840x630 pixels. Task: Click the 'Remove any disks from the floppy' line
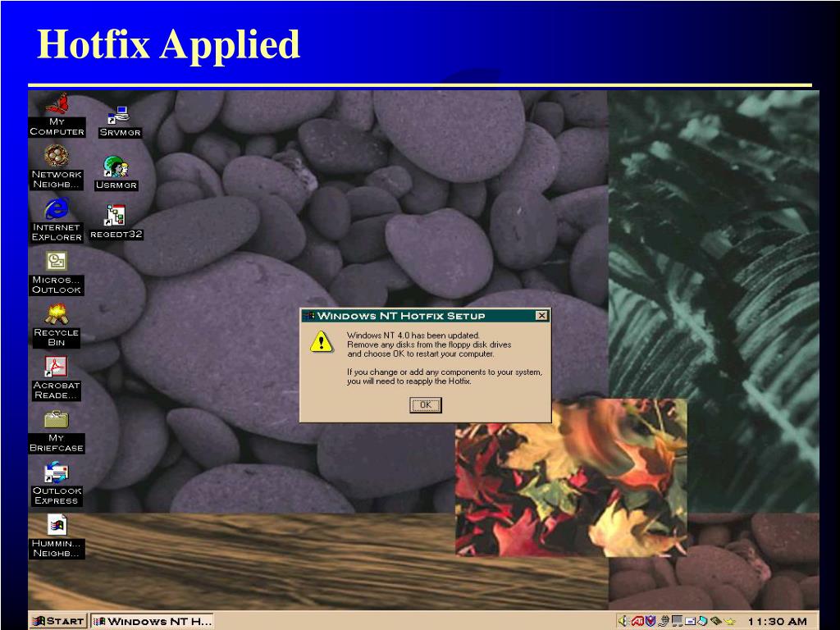(x=429, y=345)
